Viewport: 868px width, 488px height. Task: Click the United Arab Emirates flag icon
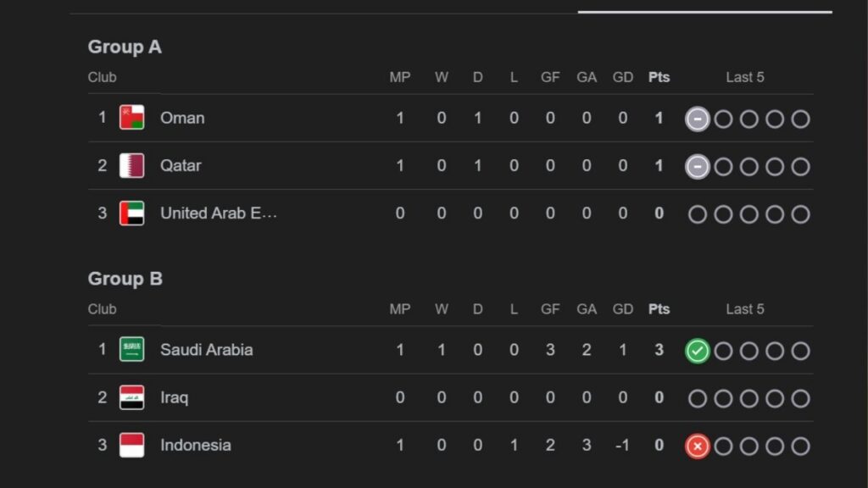coord(131,213)
